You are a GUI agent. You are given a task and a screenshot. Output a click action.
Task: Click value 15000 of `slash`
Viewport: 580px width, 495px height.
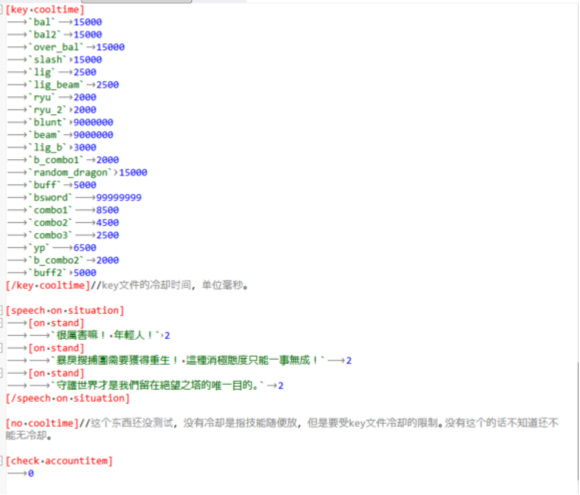coord(88,60)
